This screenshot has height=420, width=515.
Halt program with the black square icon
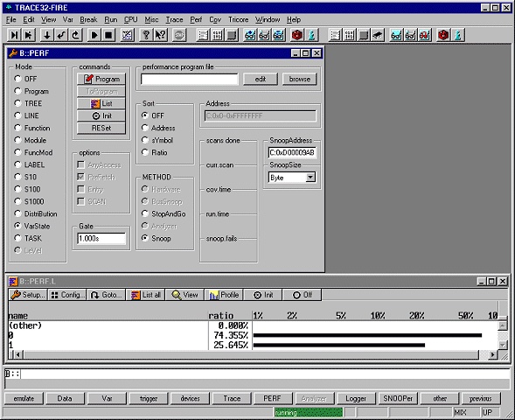pyautogui.click(x=108, y=35)
